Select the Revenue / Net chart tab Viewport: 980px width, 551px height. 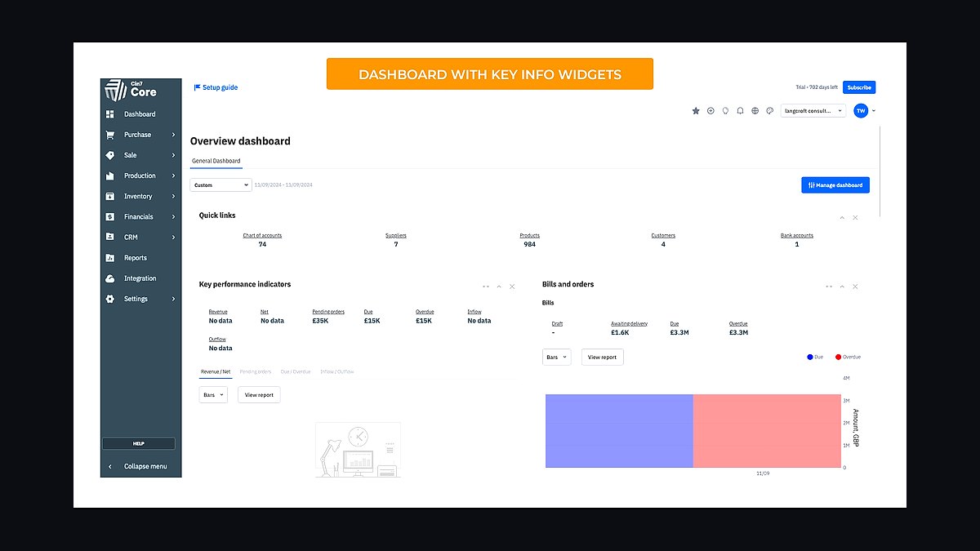[216, 371]
